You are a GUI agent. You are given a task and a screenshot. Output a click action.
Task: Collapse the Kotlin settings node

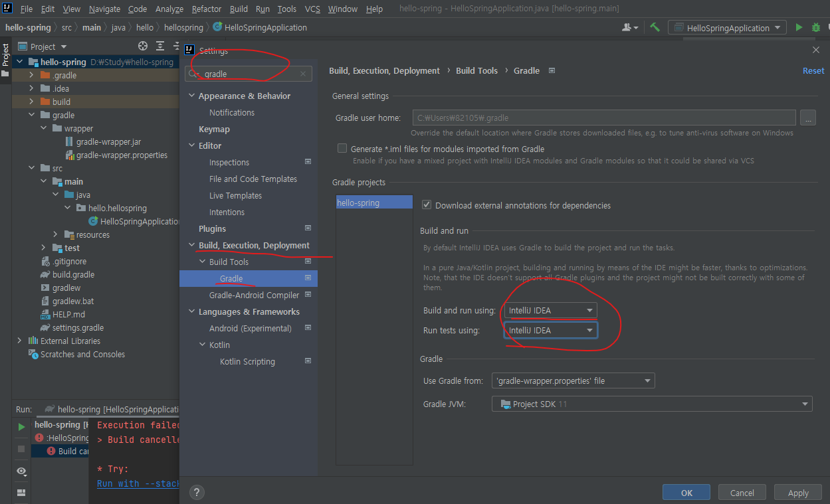tap(202, 345)
